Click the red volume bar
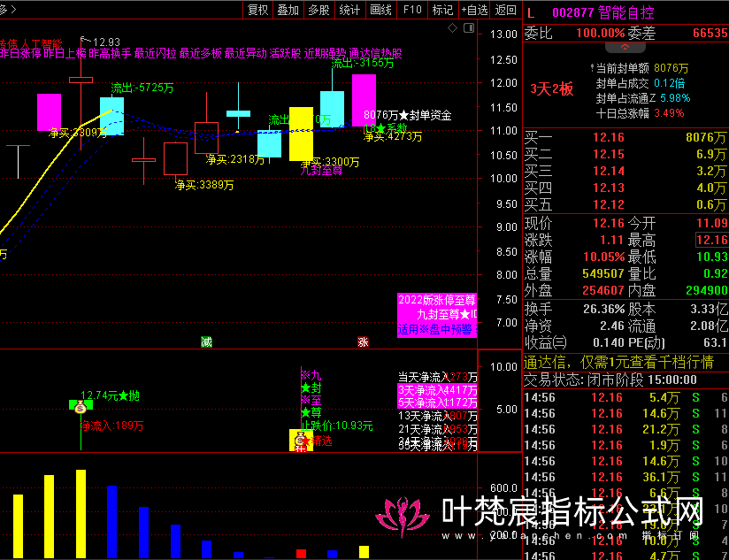This screenshot has width=729, height=560. (302, 554)
